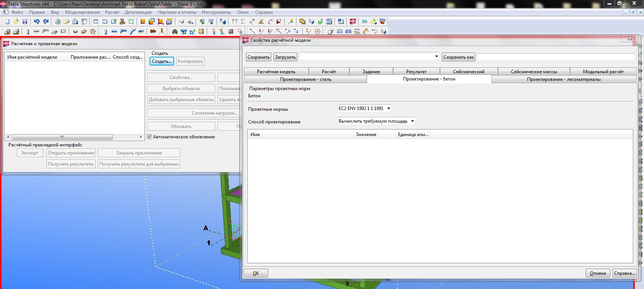Toggle the Автоматическое обновление checkbox
644x289 pixels.
click(150, 137)
